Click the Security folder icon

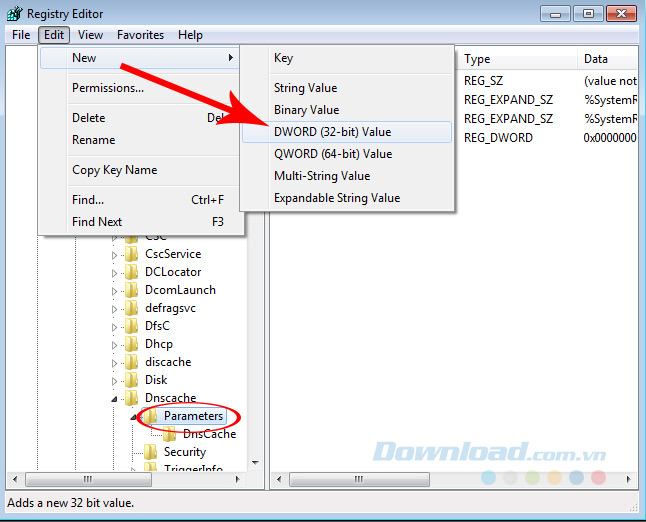tap(150, 452)
